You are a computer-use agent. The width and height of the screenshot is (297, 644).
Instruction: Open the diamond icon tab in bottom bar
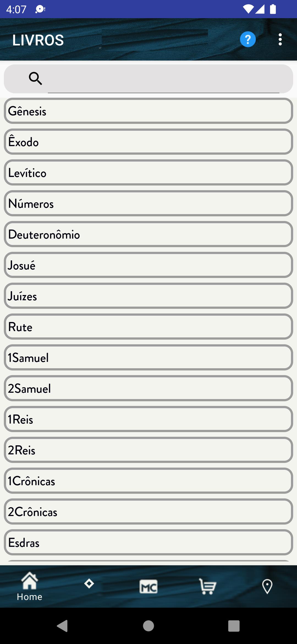click(89, 583)
